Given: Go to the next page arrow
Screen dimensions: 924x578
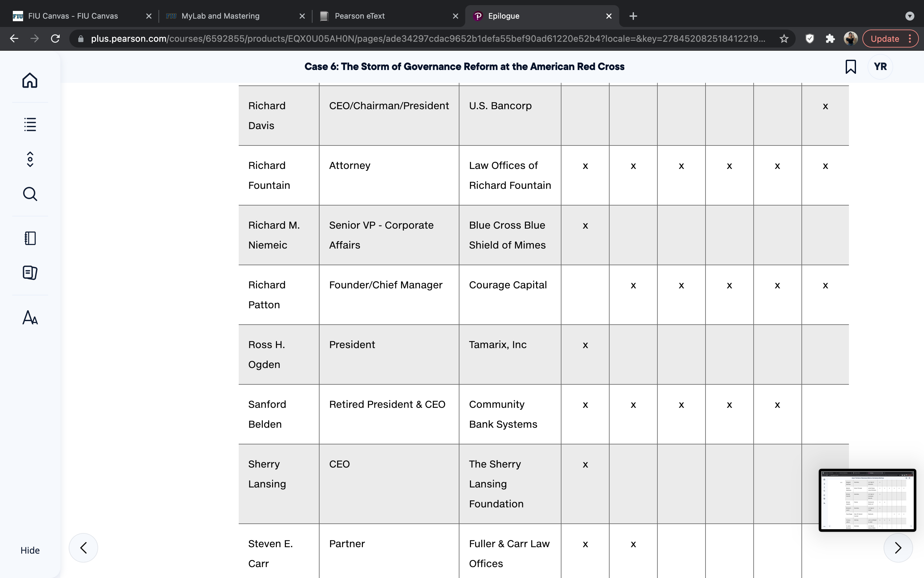Looking at the screenshot, I should click(898, 548).
